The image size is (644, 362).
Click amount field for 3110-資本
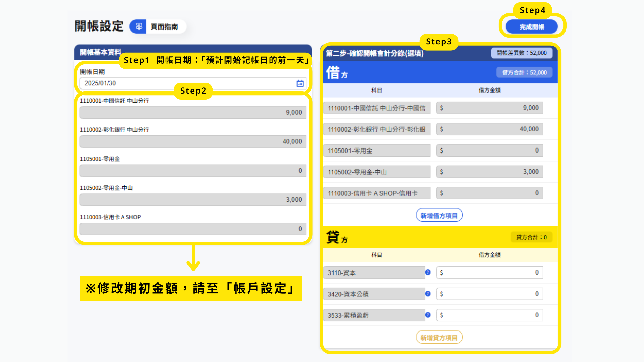(489, 273)
